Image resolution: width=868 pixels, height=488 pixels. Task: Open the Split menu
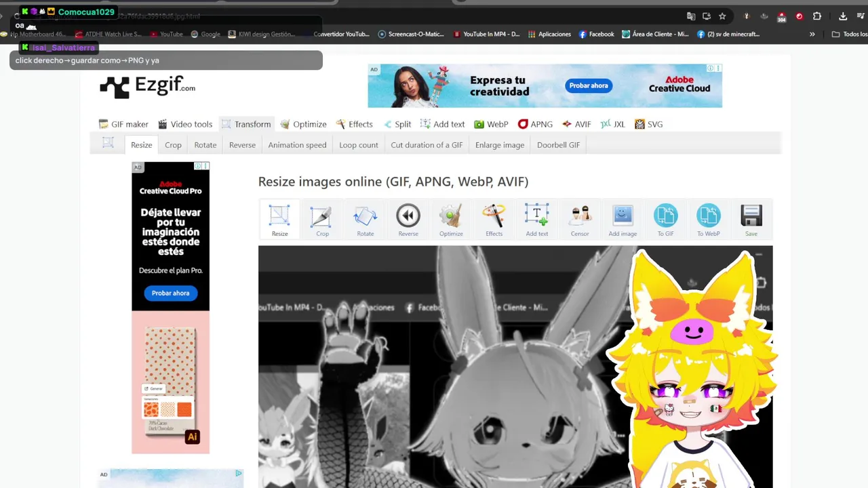[x=397, y=124]
